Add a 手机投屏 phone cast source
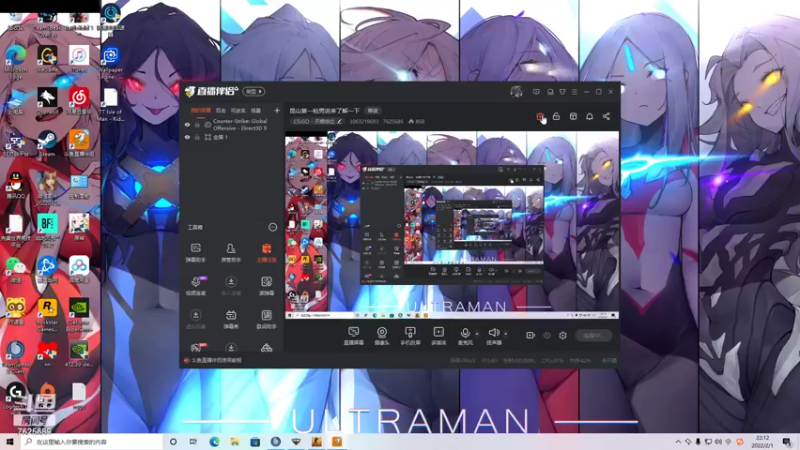Screen dimensions: 800x450 pyautogui.click(x=410, y=336)
